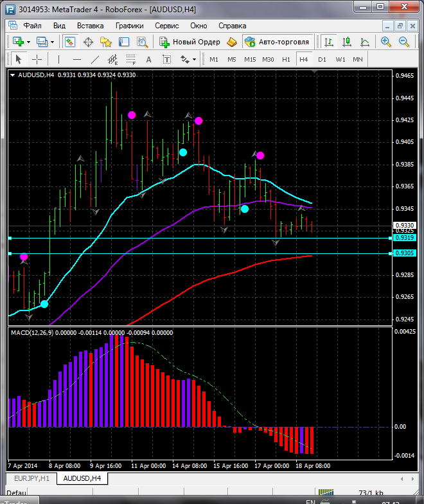Expand the arrows objects dropdown

click(x=194, y=59)
